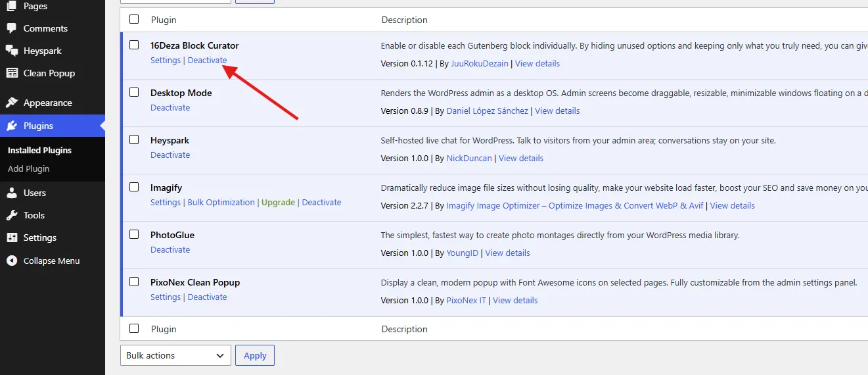Open Imagify Image Optimizer author link
868x375 pixels.
[575, 205]
